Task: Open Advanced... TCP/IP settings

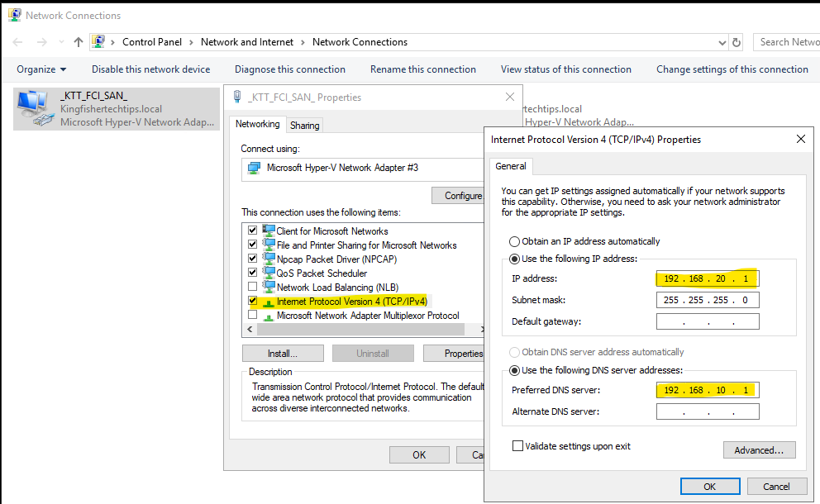Action: pos(760,450)
